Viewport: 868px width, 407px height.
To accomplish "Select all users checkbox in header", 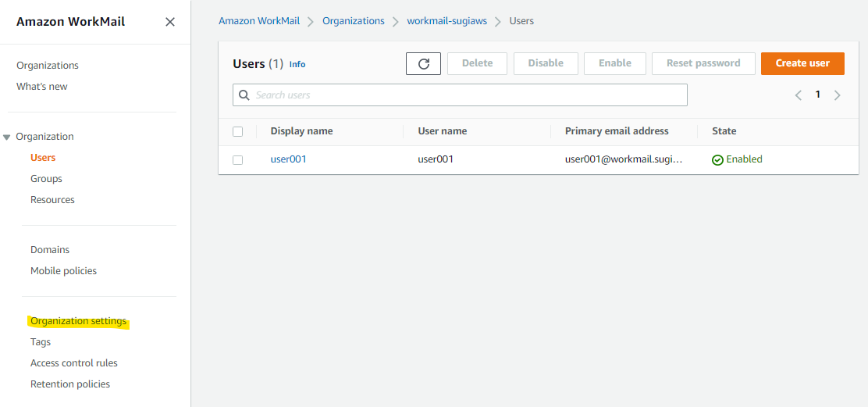I will click(x=238, y=132).
